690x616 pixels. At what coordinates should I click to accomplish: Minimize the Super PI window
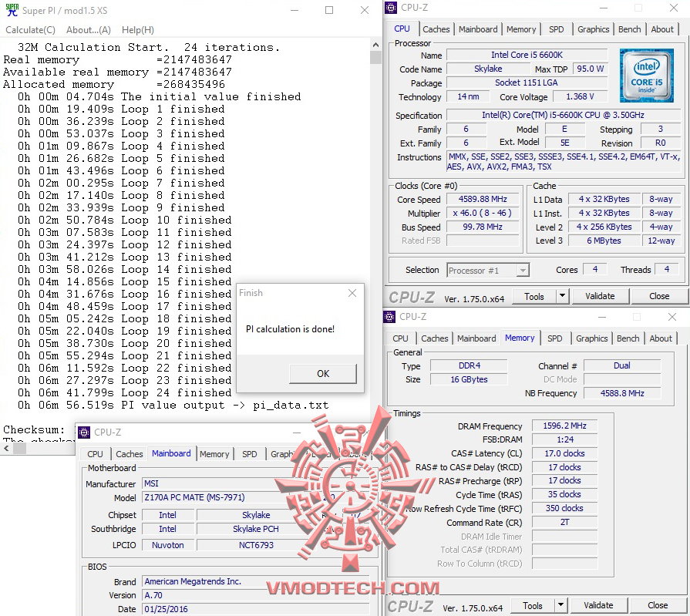click(x=295, y=10)
